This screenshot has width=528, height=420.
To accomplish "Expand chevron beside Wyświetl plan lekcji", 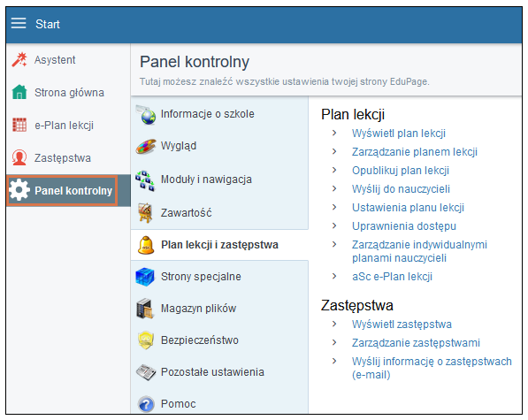I will pyautogui.click(x=334, y=133).
